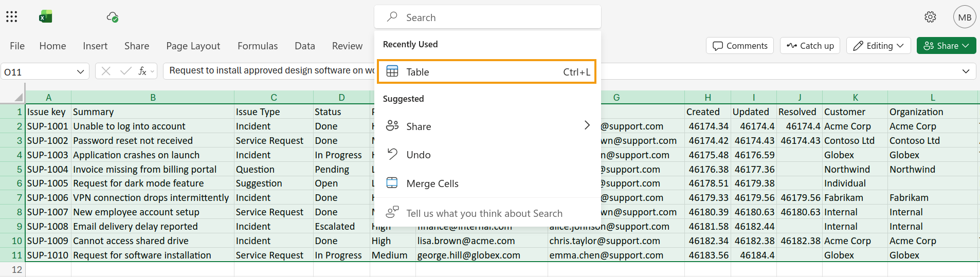Select Undo from suggested actions

coord(487,154)
